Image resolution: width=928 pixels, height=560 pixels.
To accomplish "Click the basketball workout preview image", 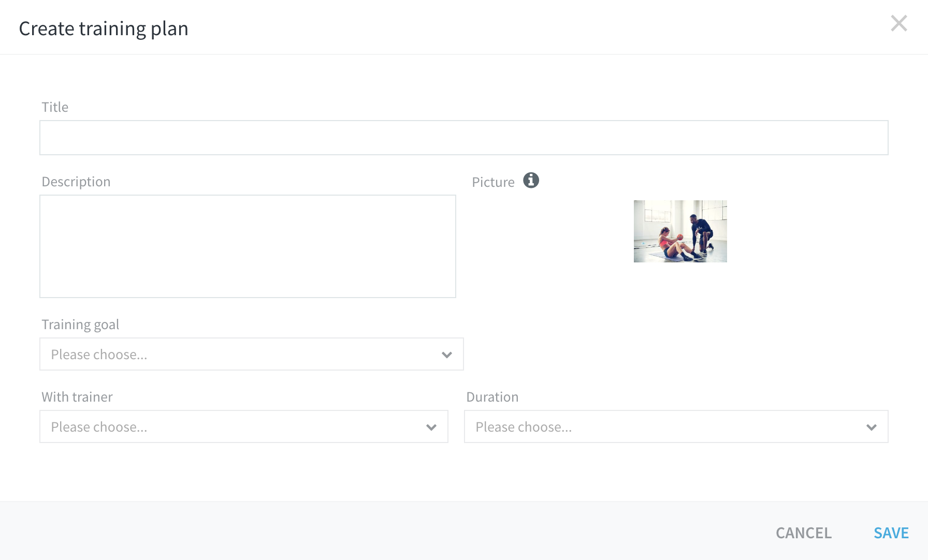I will [680, 231].
